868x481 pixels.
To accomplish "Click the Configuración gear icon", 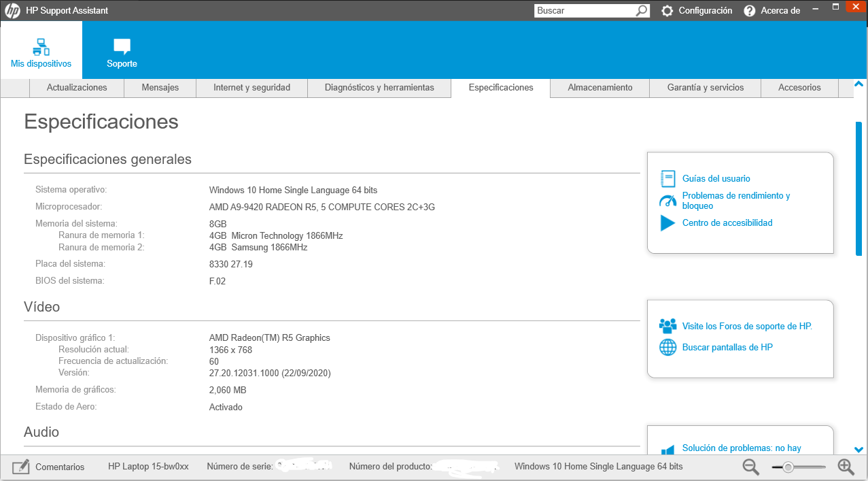I will coord(667,11).
